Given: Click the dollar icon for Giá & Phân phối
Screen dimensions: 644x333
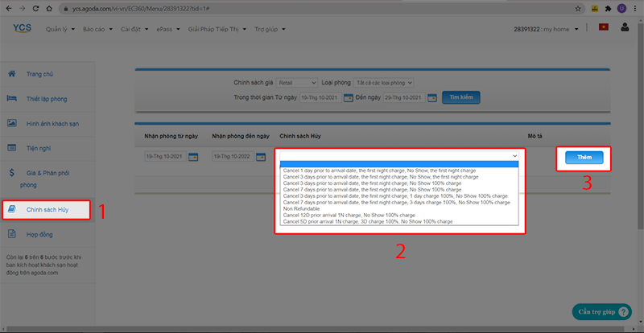Looking at the screenshot, I should point(12,172).
